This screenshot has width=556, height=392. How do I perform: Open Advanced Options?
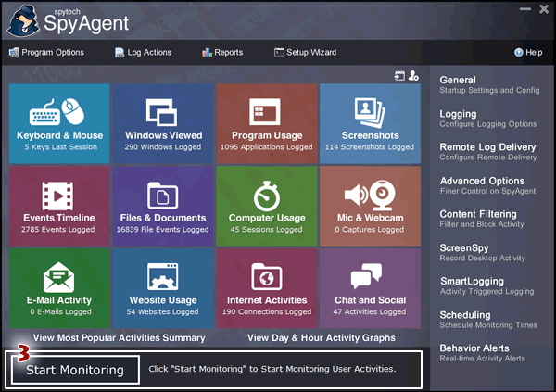point(488,185)
